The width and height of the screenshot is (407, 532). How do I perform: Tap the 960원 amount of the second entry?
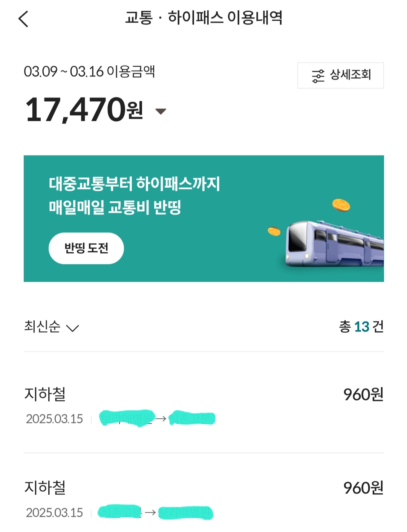[363, 488]
